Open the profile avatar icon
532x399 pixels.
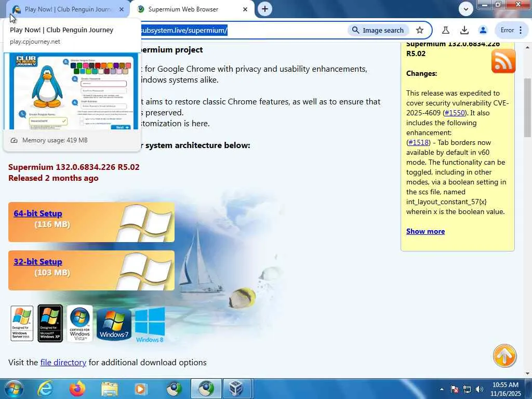483,30
